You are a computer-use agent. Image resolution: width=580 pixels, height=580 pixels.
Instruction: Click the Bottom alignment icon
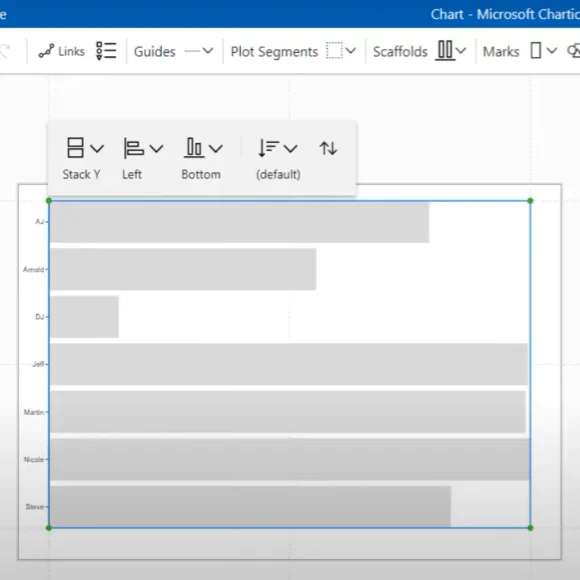(194, 148)
